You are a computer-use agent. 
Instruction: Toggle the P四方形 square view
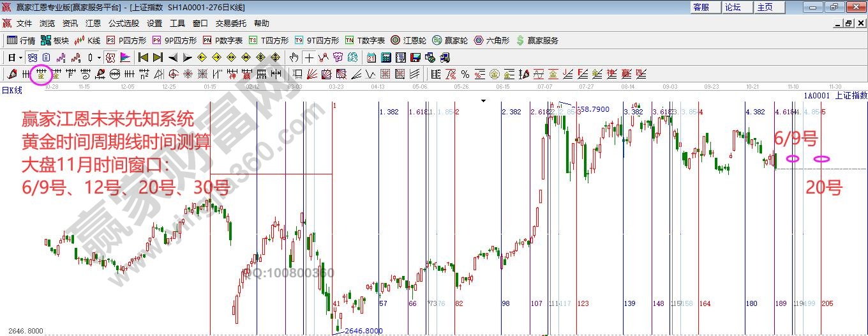(x=126, y=40)
